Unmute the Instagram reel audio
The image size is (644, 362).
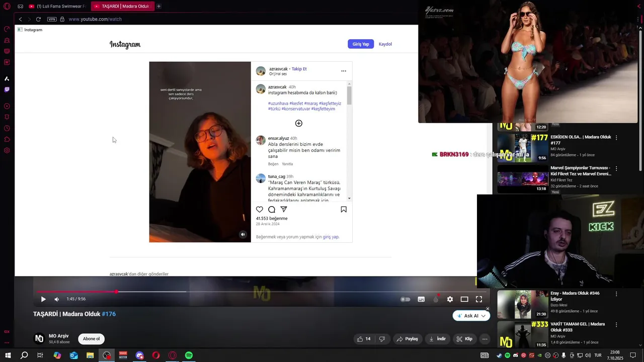tap(243, 234)
